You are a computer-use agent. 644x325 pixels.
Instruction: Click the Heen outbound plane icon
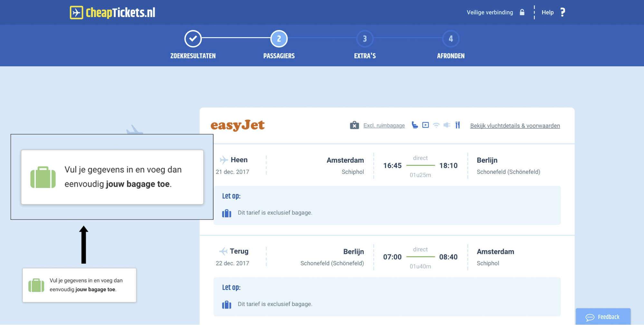pos(224,160)
